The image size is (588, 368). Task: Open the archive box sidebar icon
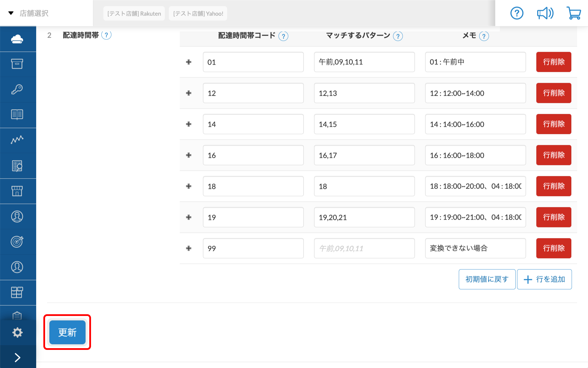(17, 64)
